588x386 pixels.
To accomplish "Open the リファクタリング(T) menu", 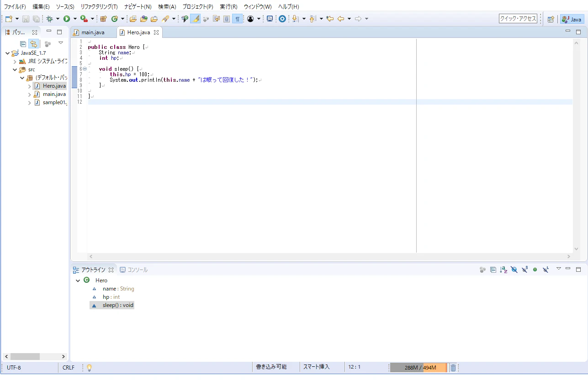I will pyautogui.click(x=99, y=7).
